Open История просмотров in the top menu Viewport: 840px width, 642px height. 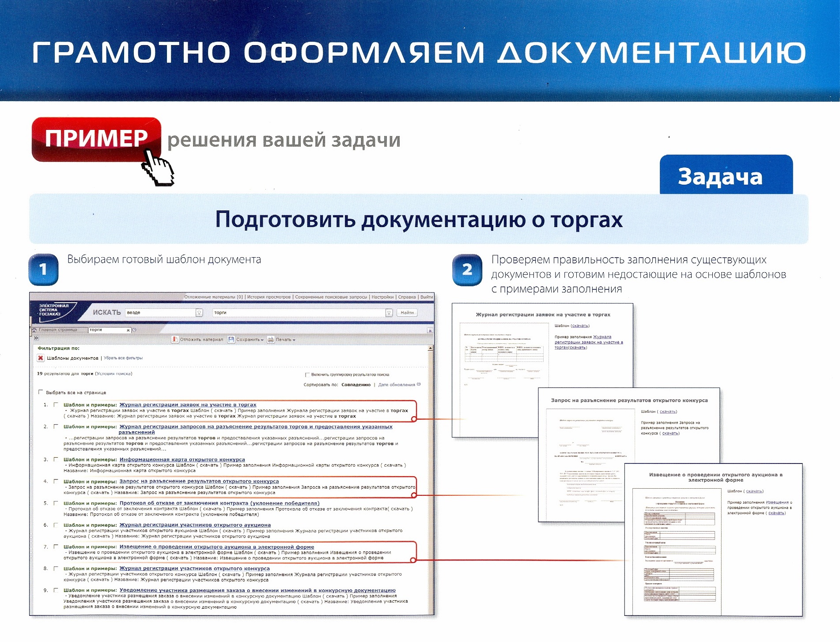point(269,297)
